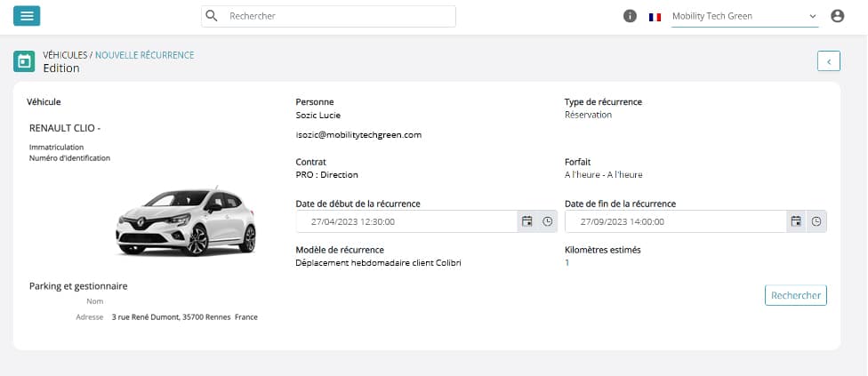Viewport: 868px width, 376px height.
Task: Click the address 3 rue René Dumont
Action: click(x=184, y=317)
